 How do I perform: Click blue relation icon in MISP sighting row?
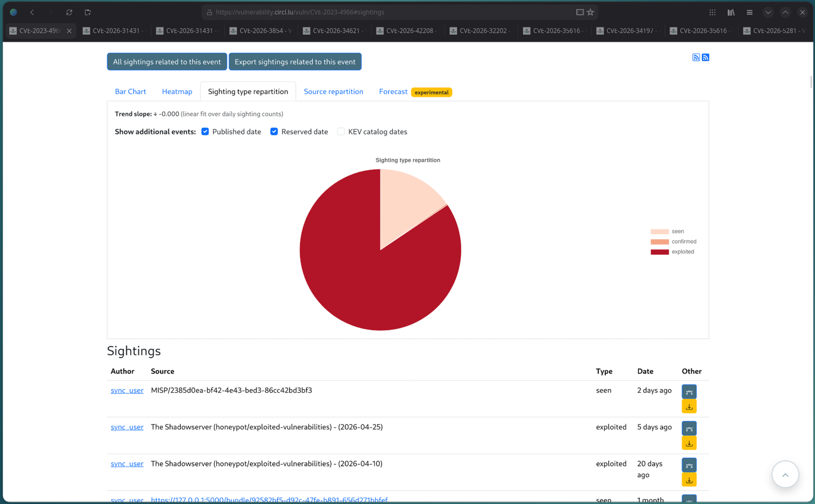coord(689,391)
